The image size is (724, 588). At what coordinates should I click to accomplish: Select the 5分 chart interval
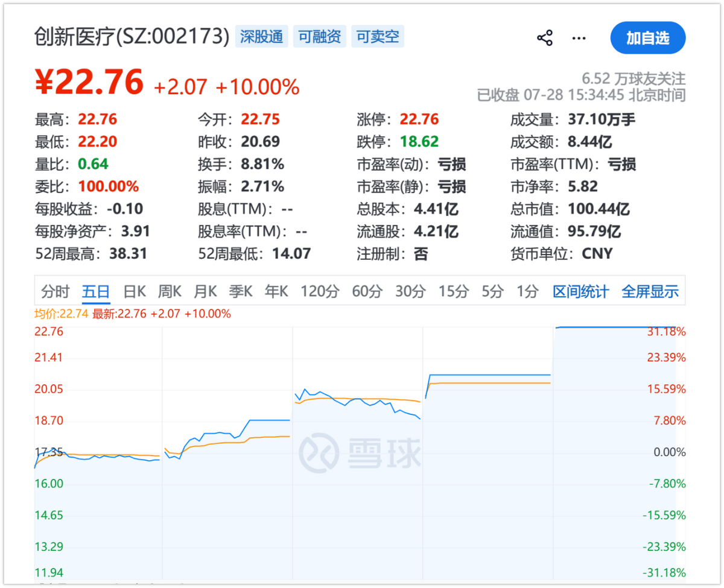pyautogui.click(x=492, y=292)
